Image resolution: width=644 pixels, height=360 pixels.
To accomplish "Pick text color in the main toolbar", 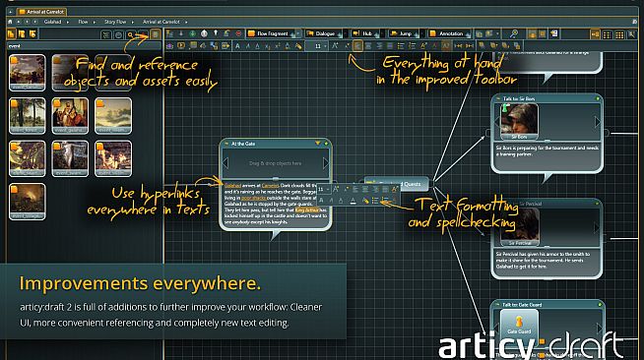I will pos(288,46).
